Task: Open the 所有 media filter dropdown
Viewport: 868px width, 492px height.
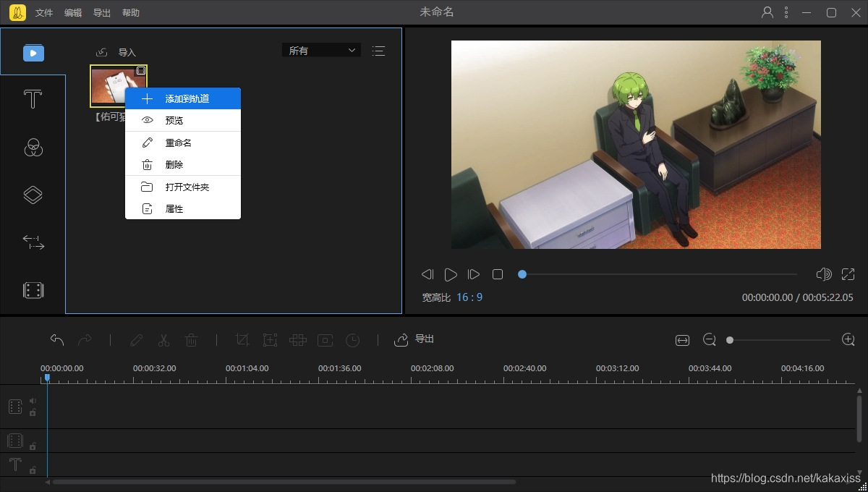Action: [x=321, y=51]
